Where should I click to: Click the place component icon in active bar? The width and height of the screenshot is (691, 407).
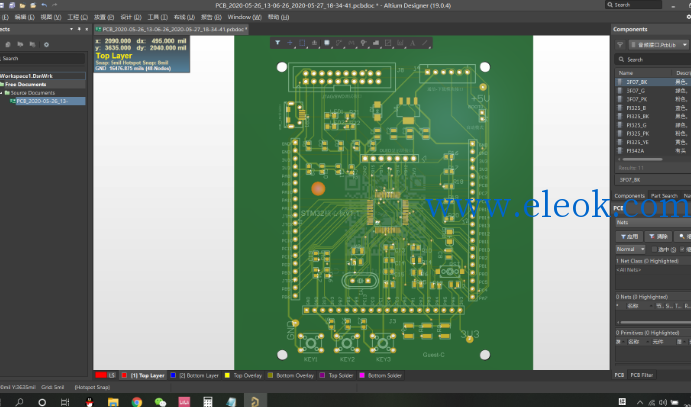click(327, 43)
